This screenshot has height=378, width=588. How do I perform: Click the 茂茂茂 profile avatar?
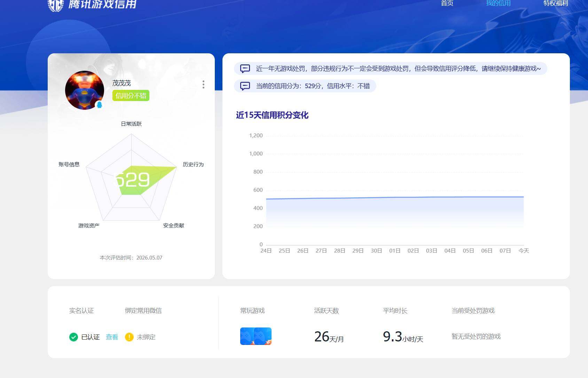pos(85,90)
